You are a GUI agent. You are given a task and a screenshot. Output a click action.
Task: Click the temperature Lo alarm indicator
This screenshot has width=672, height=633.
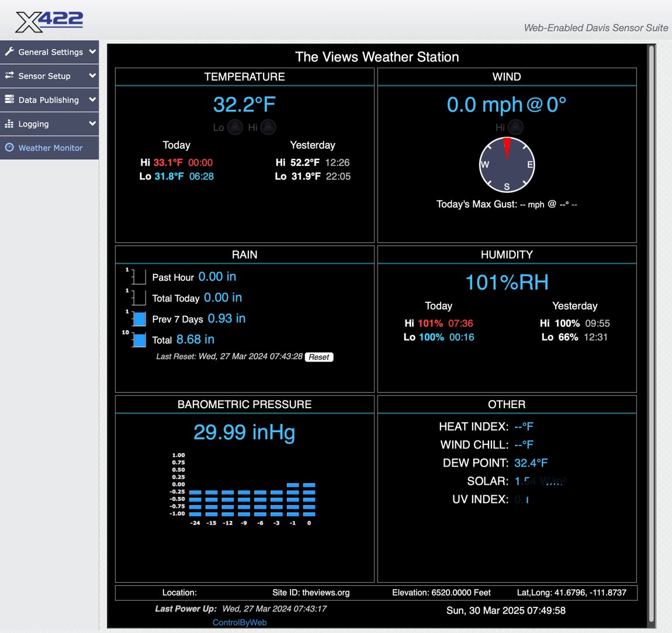tap(235, 127)
